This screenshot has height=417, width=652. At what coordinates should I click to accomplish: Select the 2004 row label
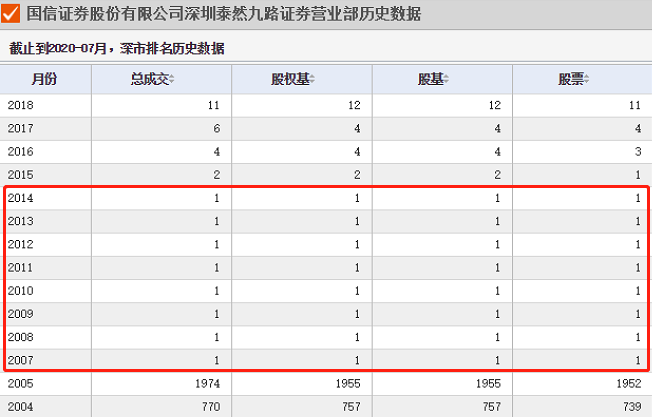[20, 407]
